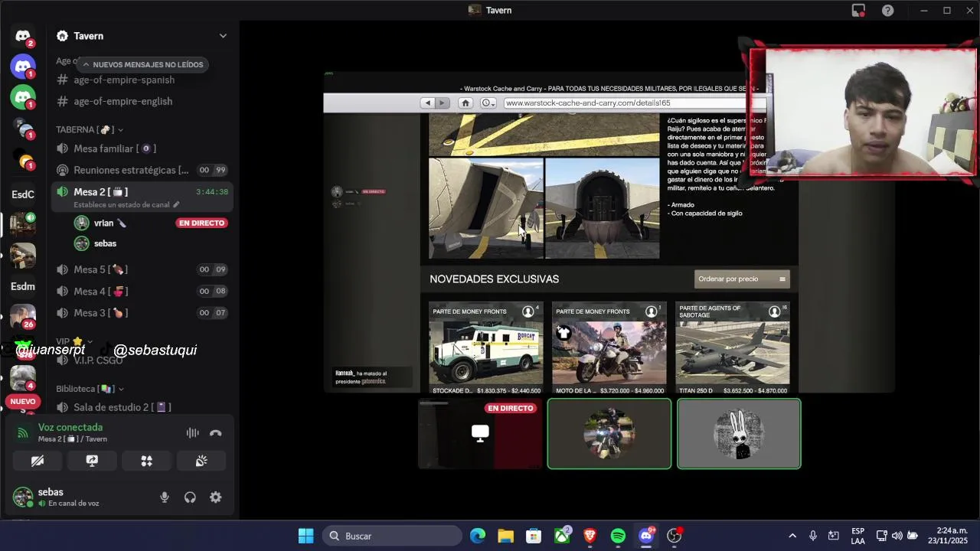Open Brave browser from taskbar
Viewport: 980px width, 551px height.
tap(590, 536)
